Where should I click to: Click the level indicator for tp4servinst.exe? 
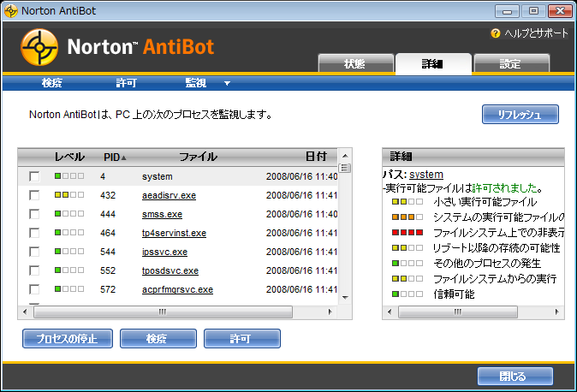tap(69, 232)
